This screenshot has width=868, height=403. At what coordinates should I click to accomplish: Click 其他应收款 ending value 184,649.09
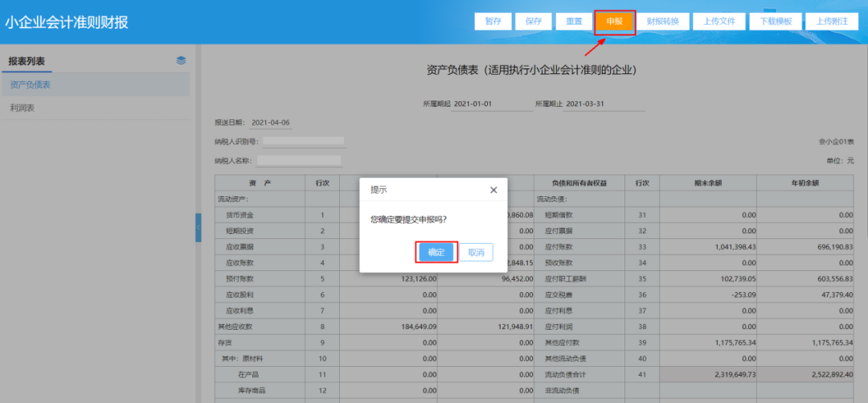tap(389, 327)
